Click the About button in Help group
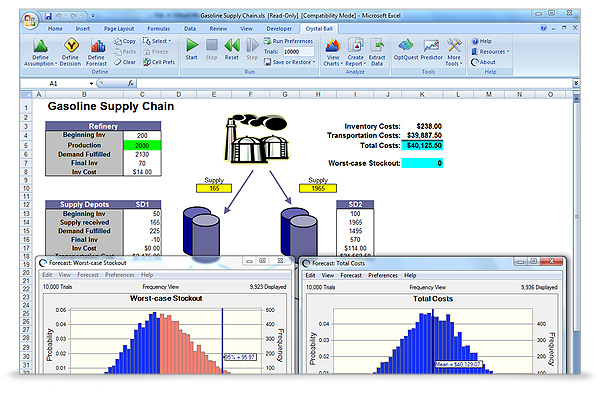 pyautogui.click(x=489, y=62)
